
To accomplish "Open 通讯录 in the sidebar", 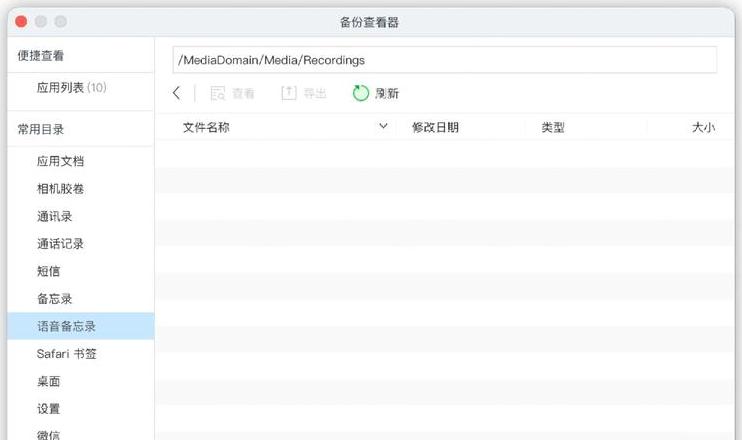I will 54,216.
